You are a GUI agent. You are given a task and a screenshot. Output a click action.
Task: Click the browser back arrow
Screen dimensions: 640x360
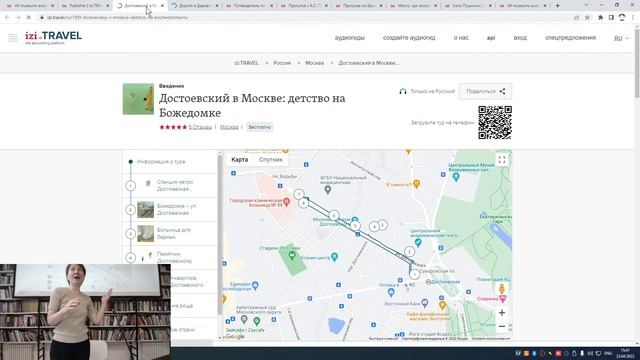point(7,18)
